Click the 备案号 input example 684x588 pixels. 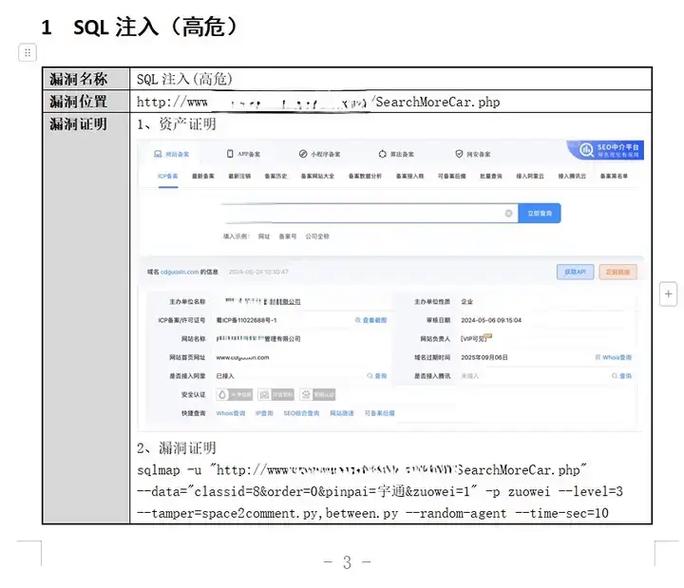coord(287,236)
